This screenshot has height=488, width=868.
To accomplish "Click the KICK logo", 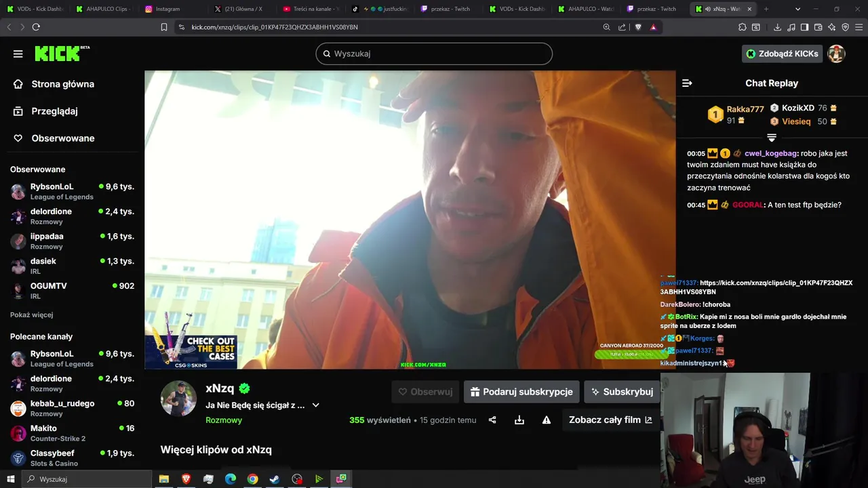I will tap(61, 54).
